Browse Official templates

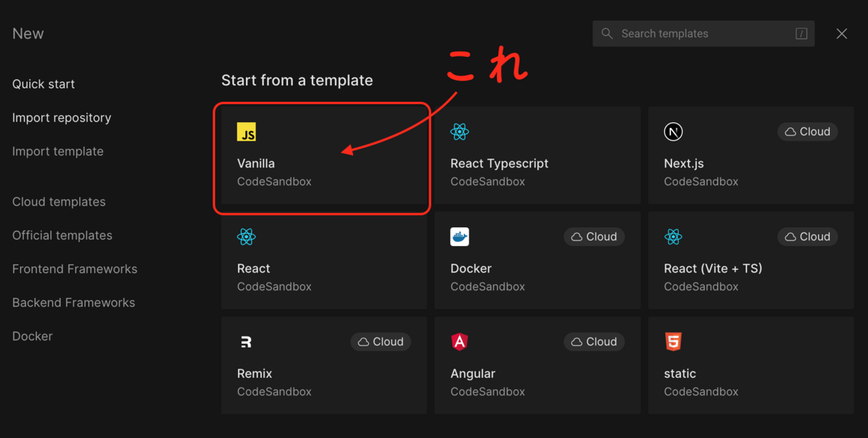[61, 235]
